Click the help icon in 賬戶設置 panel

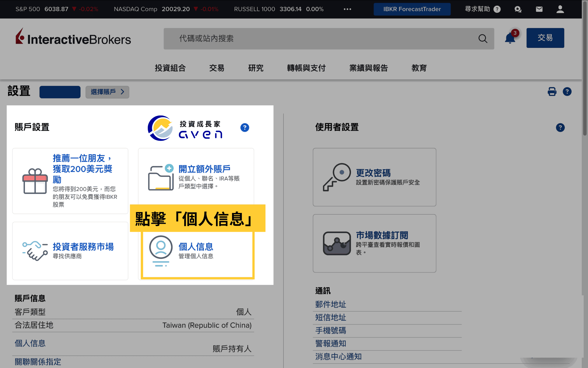click(244, 127)
